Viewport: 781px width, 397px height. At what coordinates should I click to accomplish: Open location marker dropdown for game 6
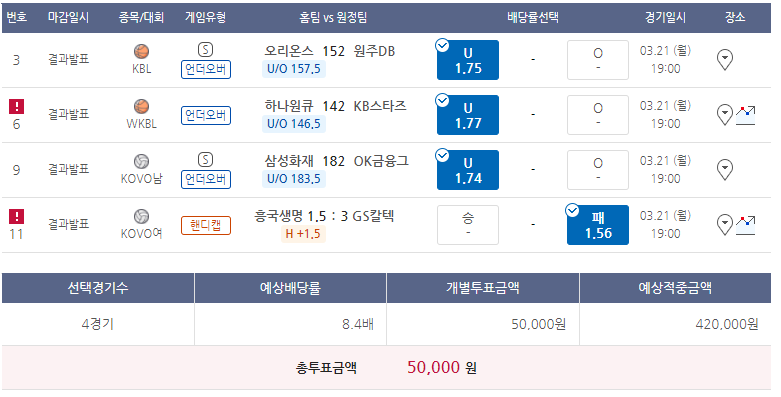tap(725, 115)
